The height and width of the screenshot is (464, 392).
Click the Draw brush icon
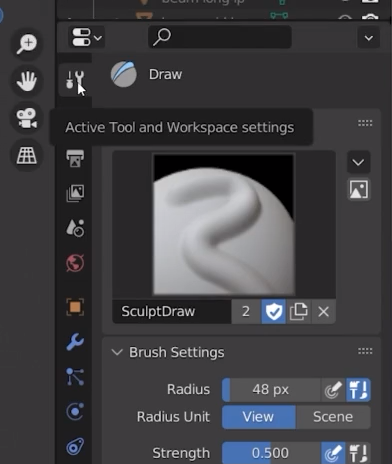tap(124, 74)
